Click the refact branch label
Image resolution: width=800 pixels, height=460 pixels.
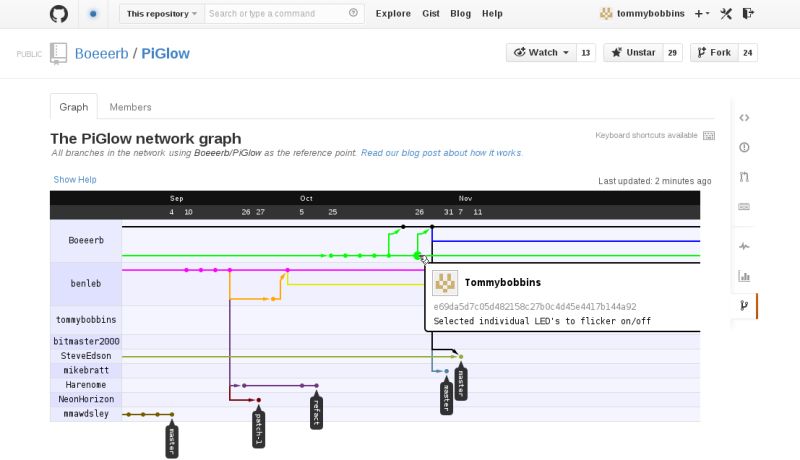(x=316, y=410)
